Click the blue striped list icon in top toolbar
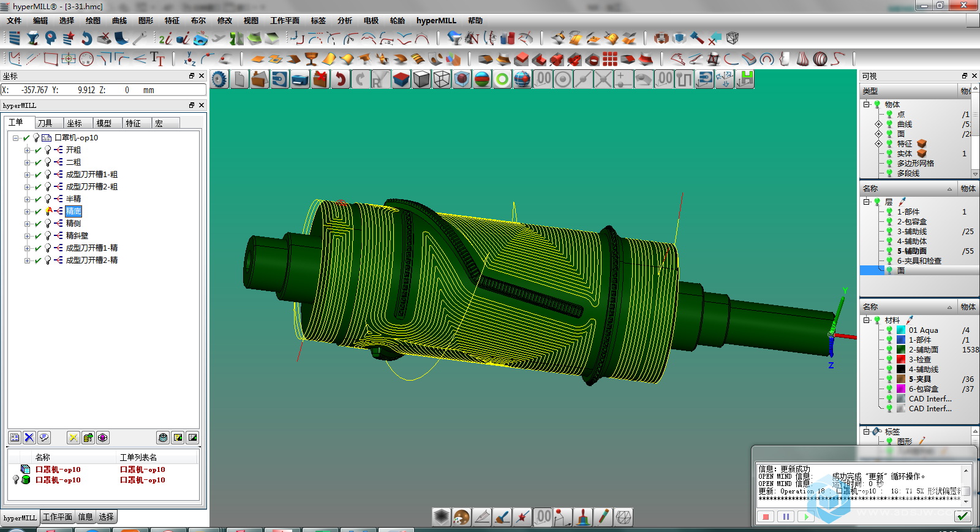 tap(15, 39)
